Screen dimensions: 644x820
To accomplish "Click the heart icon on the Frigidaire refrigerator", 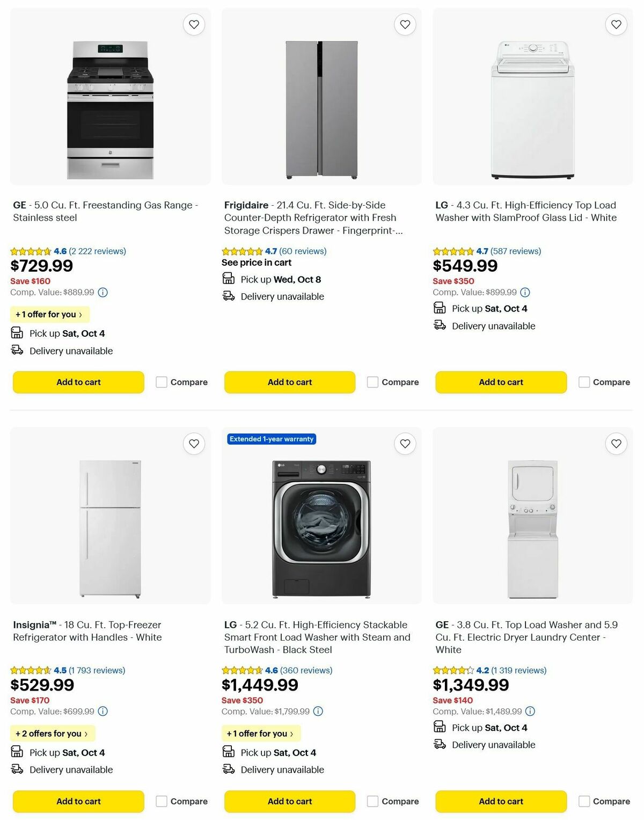I will coord(405,24).
